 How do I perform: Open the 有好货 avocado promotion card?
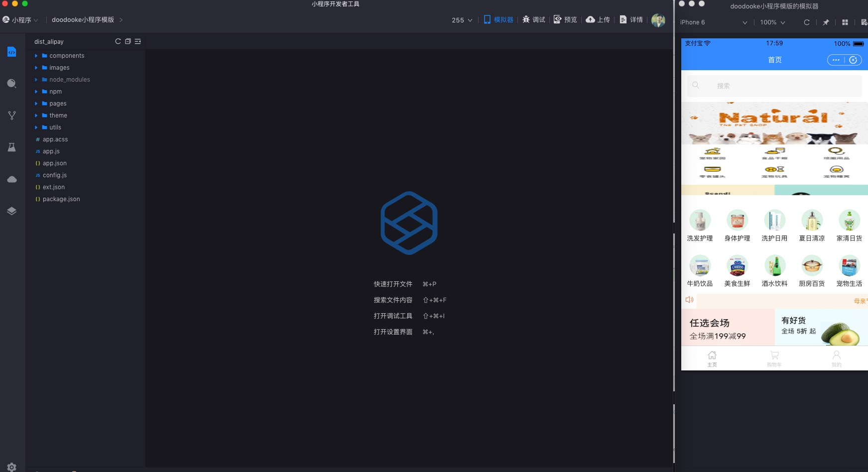coord(821,327)
